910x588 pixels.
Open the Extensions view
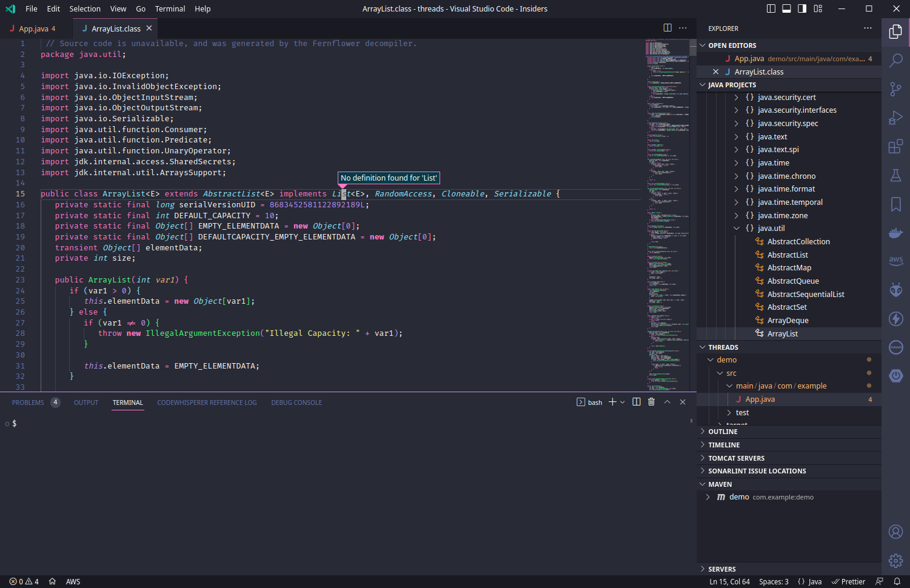pos(895,147)
